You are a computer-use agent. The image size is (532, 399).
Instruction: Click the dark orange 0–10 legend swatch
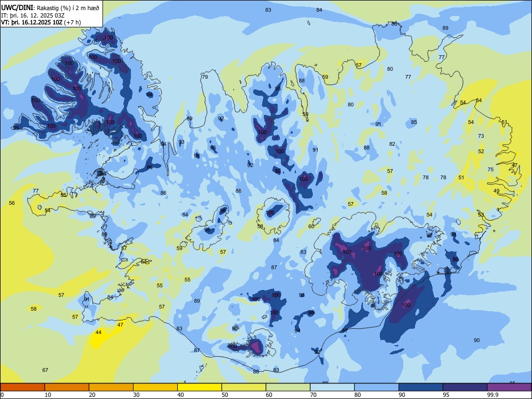pos(22,387)
